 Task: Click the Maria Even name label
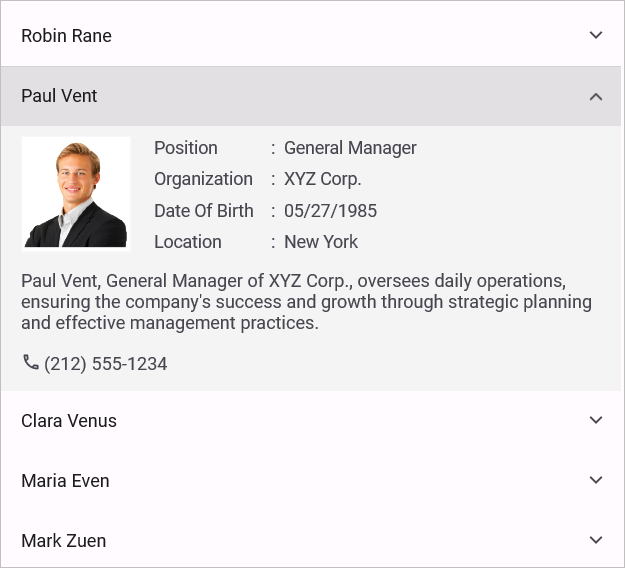[x=65, y=481]
